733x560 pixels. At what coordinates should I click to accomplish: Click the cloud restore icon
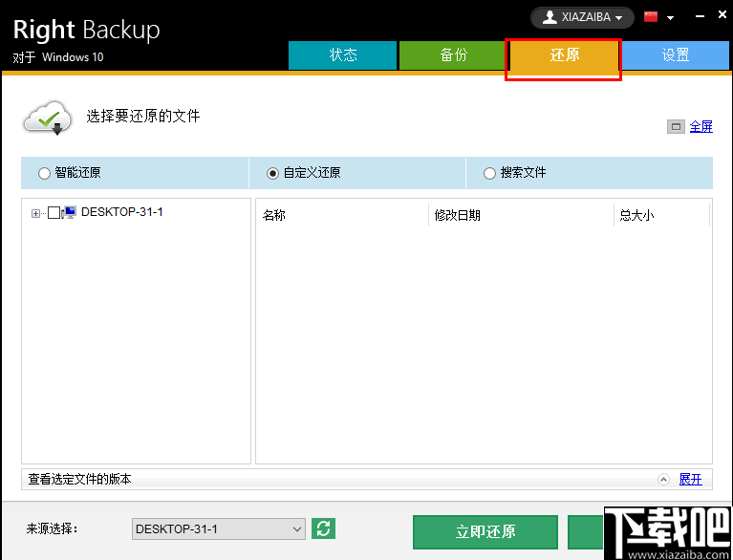[48, 118]
